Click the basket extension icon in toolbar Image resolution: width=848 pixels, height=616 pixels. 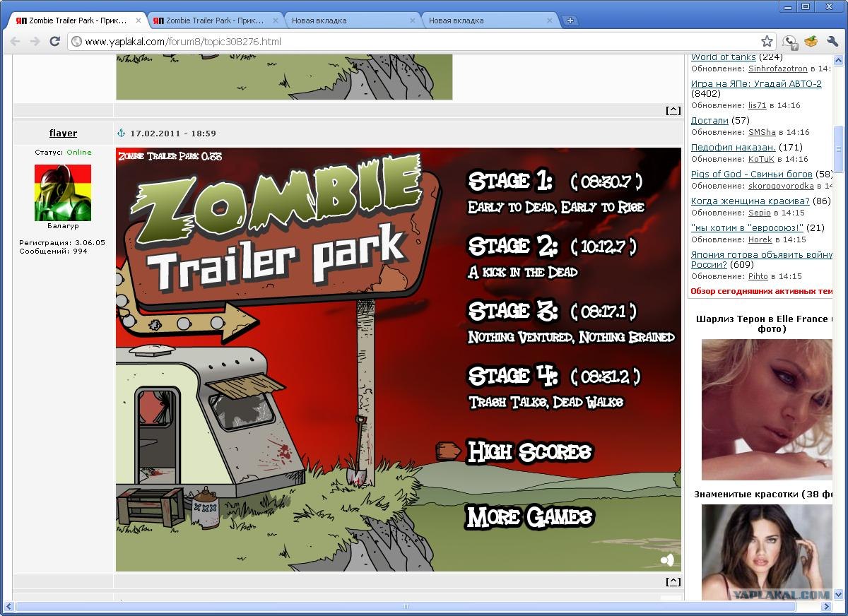coord(811,42)
